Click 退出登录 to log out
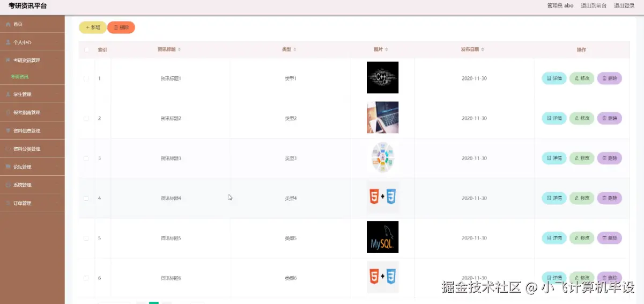The height and width of the screenshot is (304, 644). (624, 6)
